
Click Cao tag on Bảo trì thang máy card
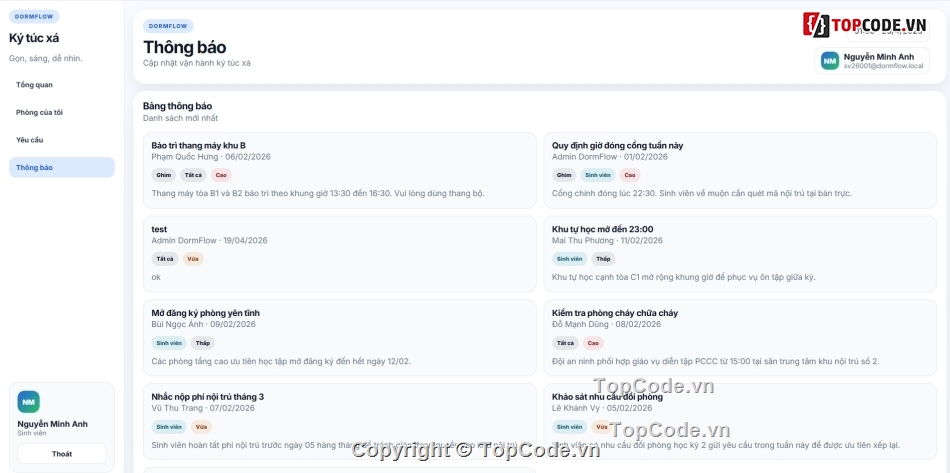tap(221, 175)
